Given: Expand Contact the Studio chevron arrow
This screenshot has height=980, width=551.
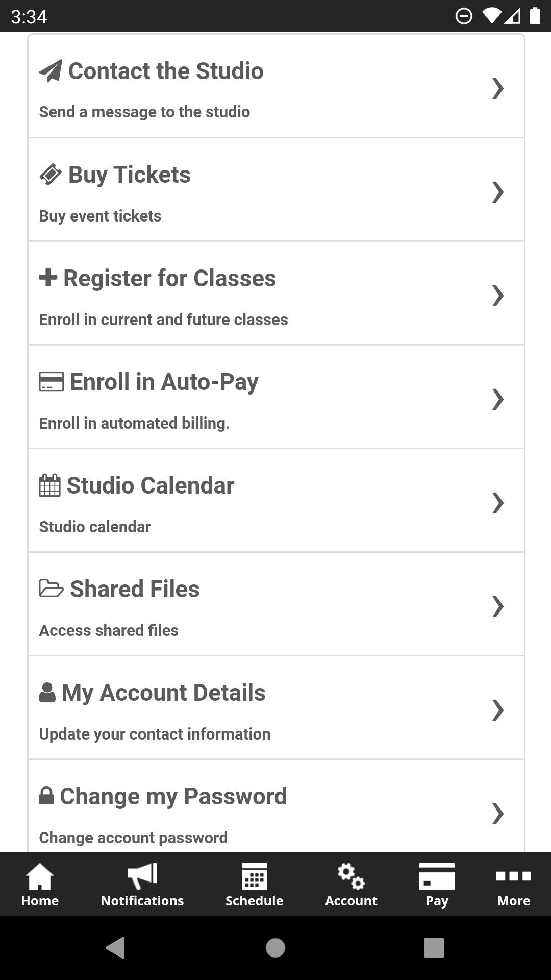Looking at the screenshot, I should (x=497, y=88).
